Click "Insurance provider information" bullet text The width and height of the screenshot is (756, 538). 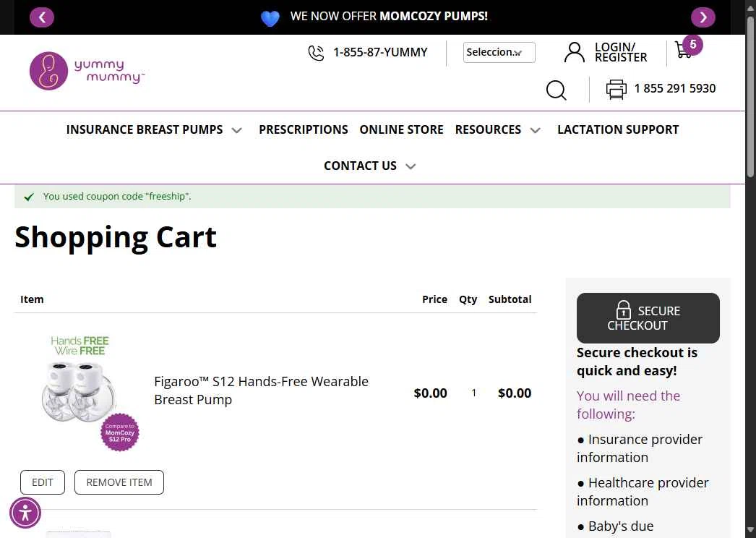tap(640, 448)
